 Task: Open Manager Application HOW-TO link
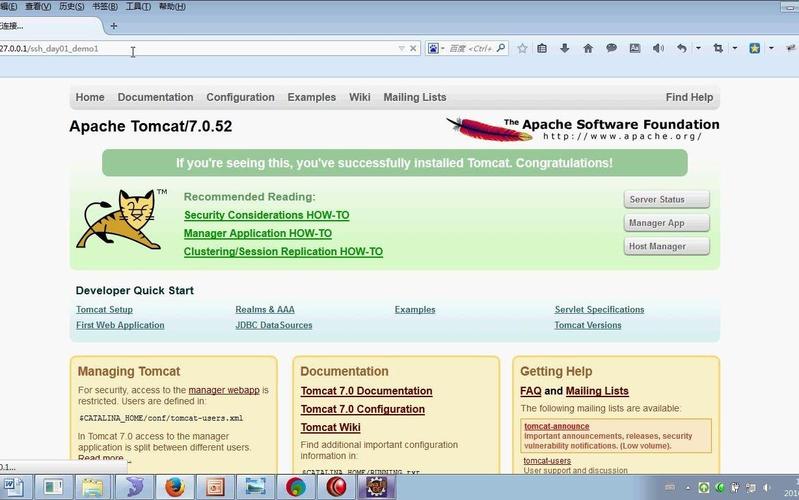pos(258,233)
